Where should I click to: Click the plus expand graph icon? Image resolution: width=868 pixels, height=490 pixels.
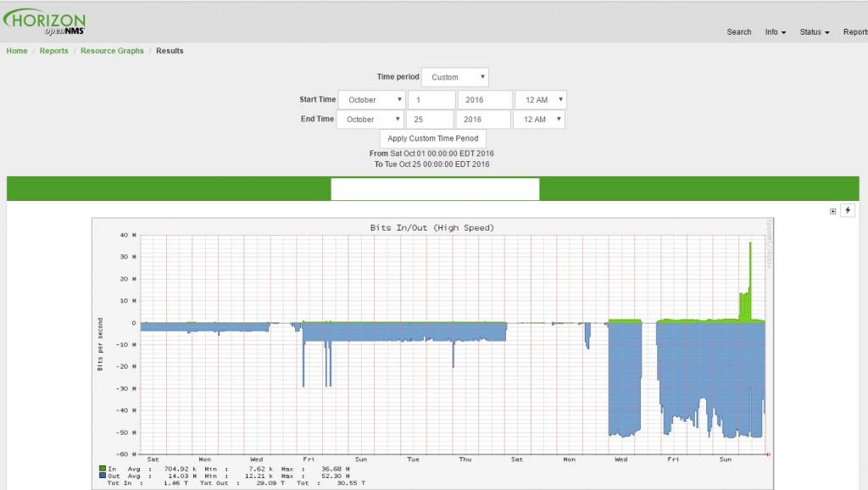click(x=832, y=211)
